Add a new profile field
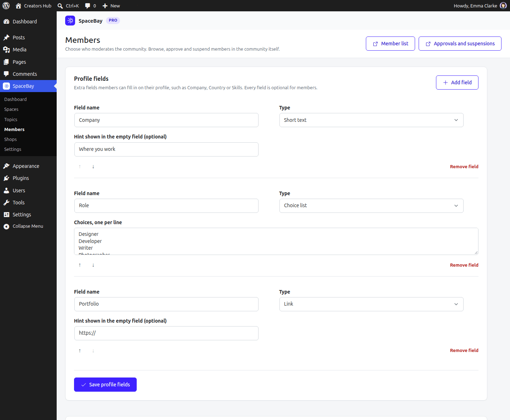The width and height of the screenshot is (510, 420). 457,83
